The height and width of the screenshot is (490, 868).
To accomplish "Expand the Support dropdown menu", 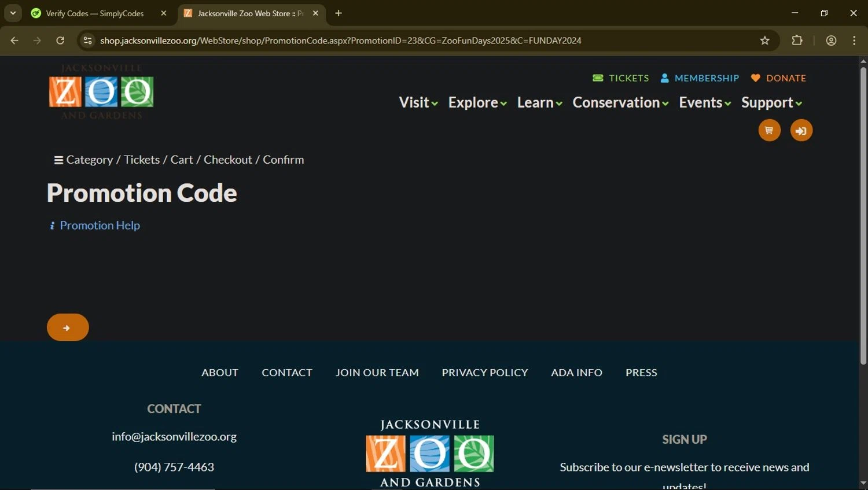I will pos(771,102).
